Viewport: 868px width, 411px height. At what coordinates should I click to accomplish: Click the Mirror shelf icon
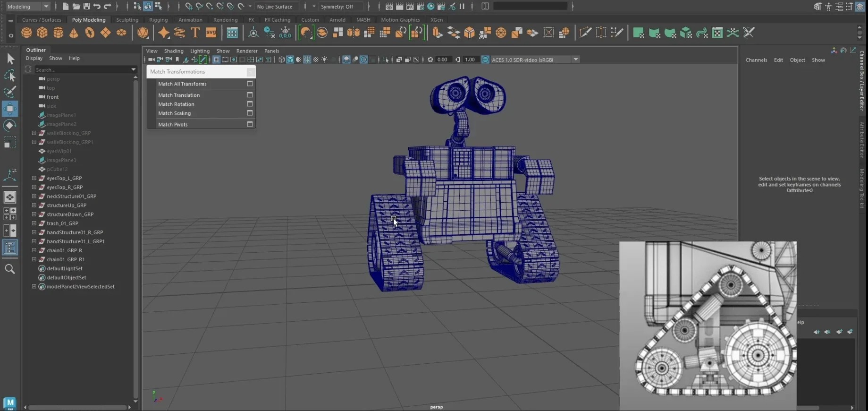353,33
